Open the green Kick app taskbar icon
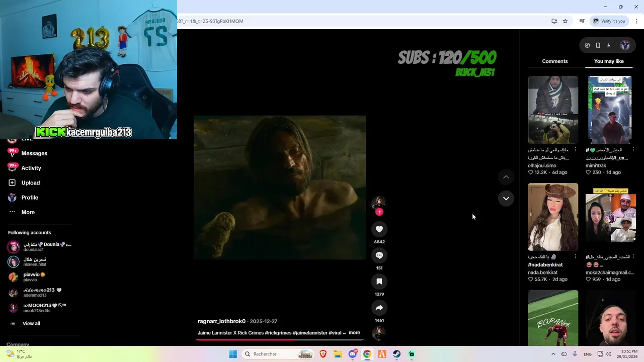Viewport: 644px width, 362px height. pos(412,354)
